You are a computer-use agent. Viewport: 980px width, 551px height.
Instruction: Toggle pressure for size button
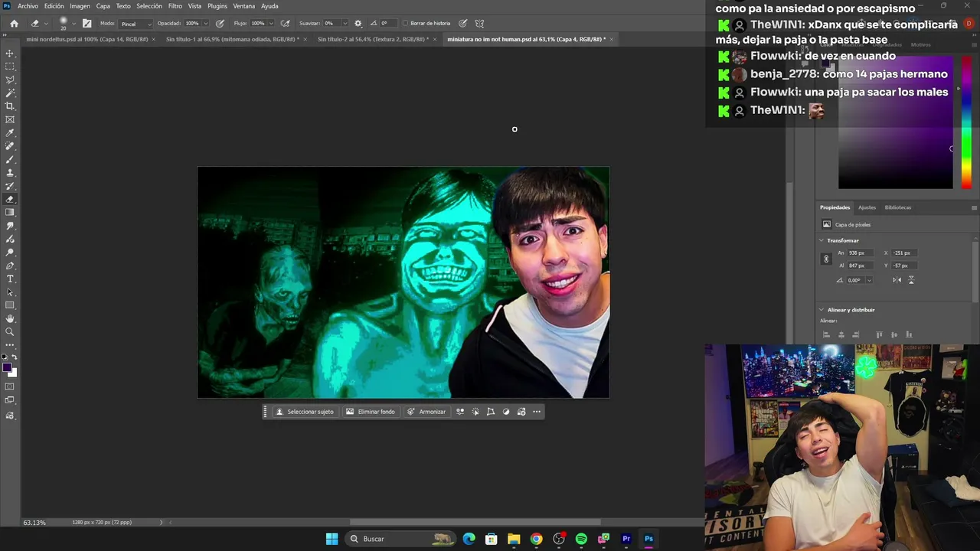tap(465, 23)
